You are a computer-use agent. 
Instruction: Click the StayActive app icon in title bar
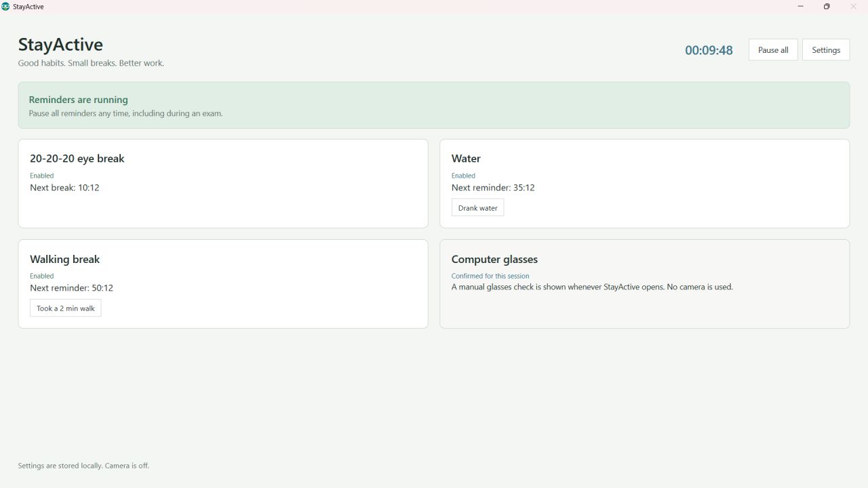[5, 7]
